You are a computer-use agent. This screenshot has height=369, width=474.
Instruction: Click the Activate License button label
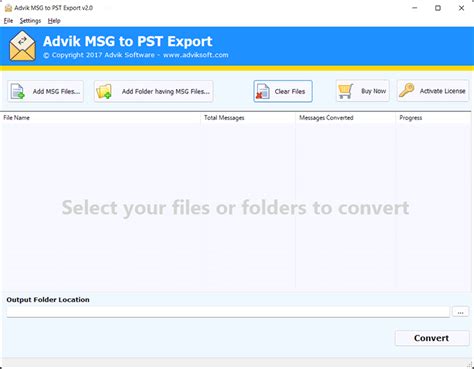442,91
